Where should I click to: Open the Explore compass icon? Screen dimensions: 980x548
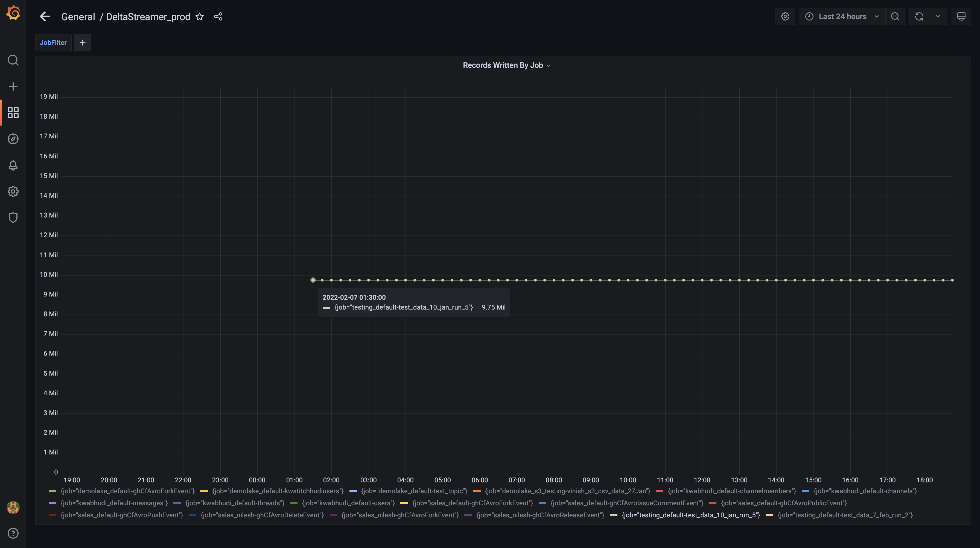[x=13, y=139]
